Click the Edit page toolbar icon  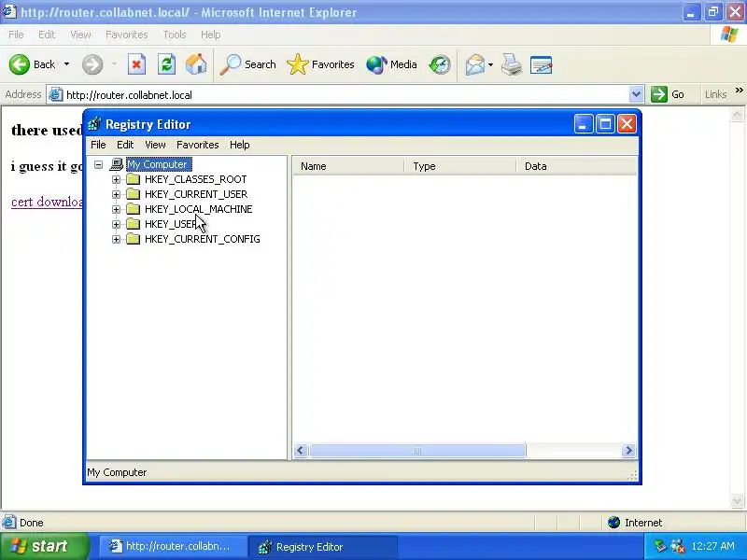(x=542, y=64)
